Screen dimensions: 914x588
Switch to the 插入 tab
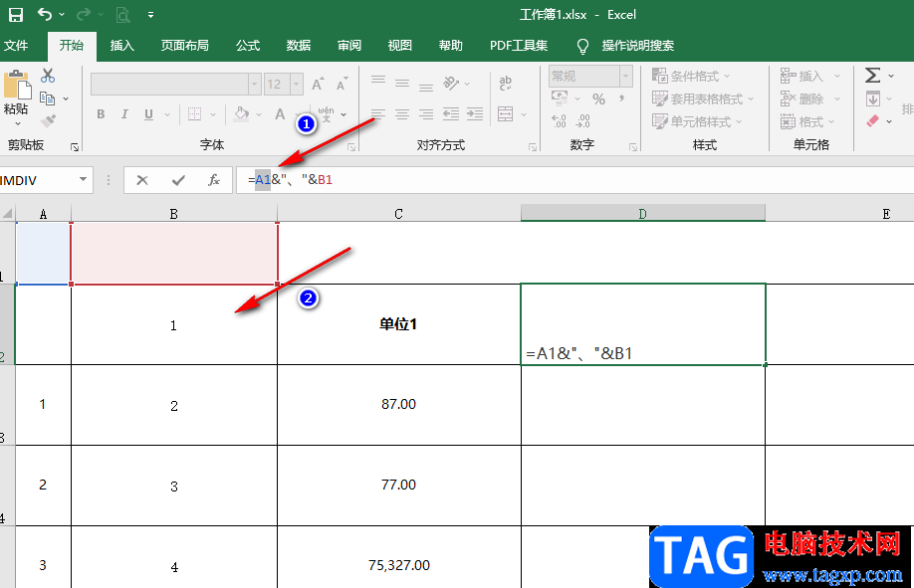click(x=121, y=46)
